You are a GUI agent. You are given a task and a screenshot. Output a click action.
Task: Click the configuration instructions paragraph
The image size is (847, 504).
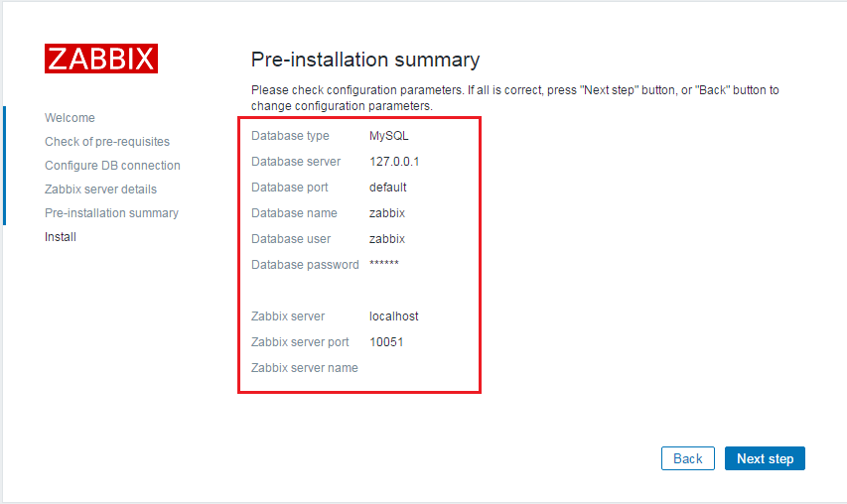pos(514,97)
